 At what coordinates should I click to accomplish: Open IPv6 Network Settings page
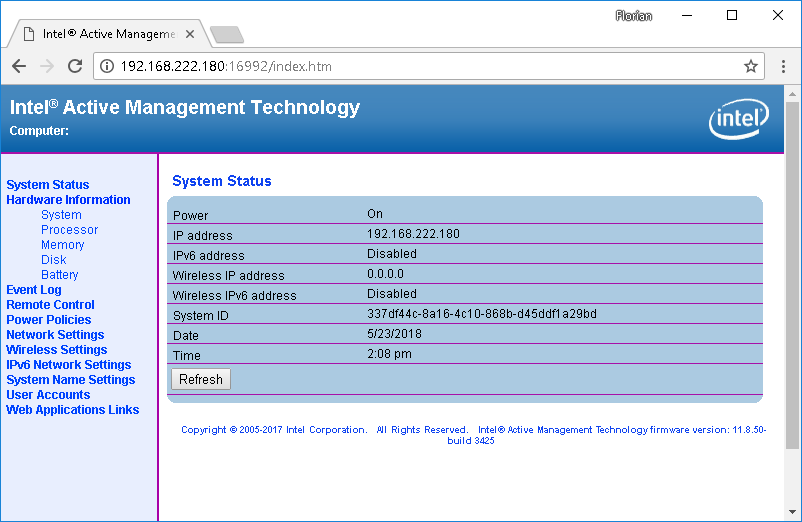pos(69,365)
